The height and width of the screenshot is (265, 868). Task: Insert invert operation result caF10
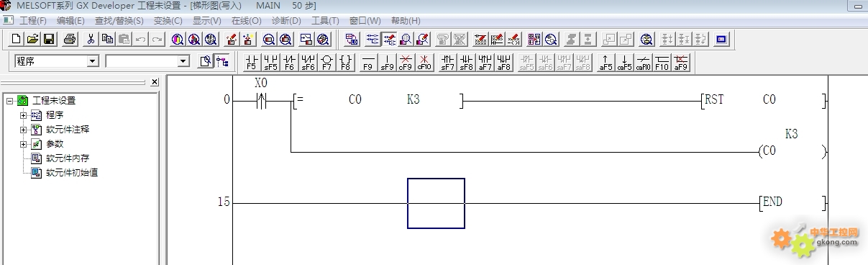pos(643,62)
